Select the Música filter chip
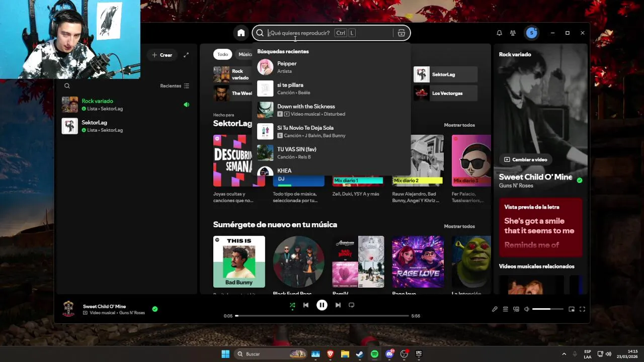Viewport: 644px width, 362px height. pos(245,54)
